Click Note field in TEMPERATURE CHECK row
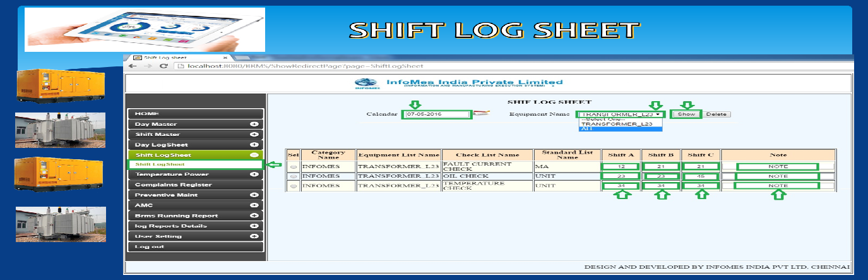 (x=778, y=186)
